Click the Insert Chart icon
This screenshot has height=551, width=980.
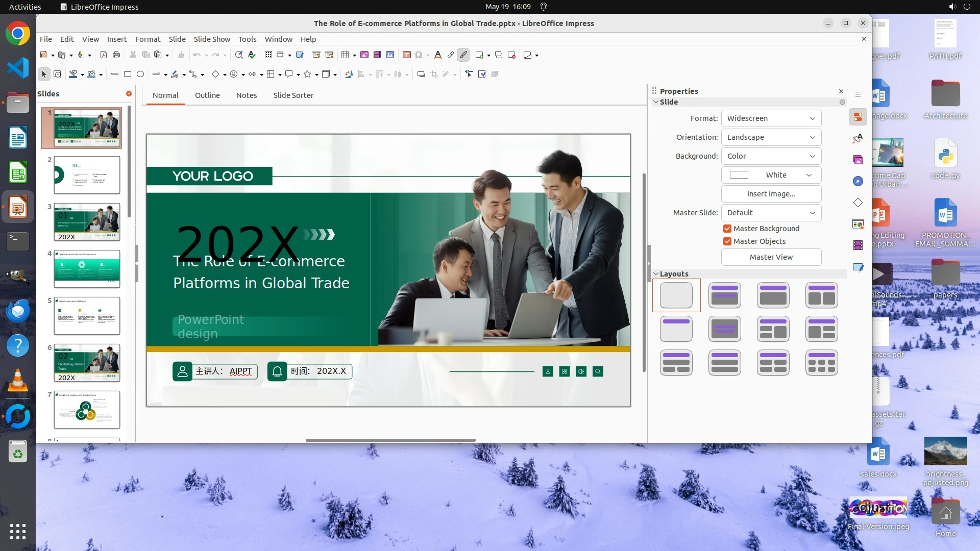point(390,55)
